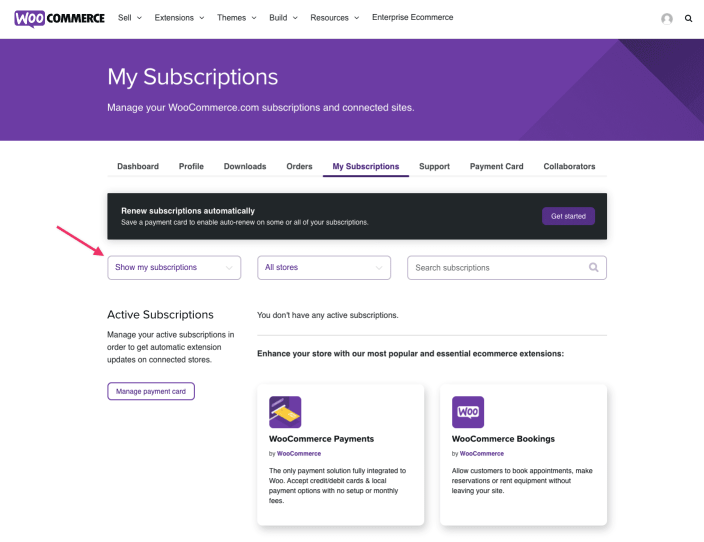Click WooCommerce author link under Bookings
The image size is (704, 542).
(482, 454)
